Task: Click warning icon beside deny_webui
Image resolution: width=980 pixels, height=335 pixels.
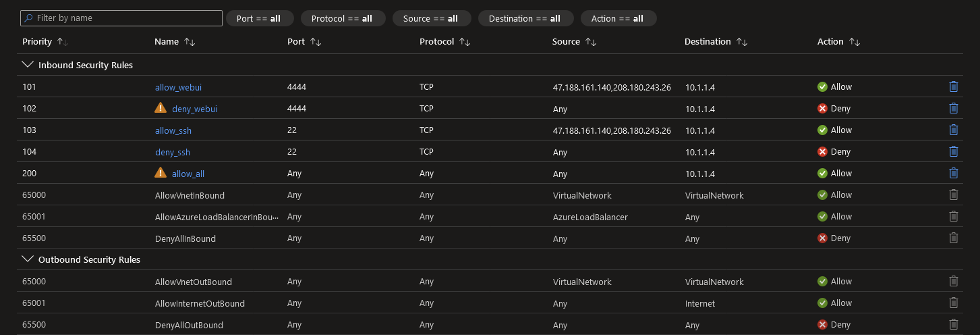Action: coord(161,108)
